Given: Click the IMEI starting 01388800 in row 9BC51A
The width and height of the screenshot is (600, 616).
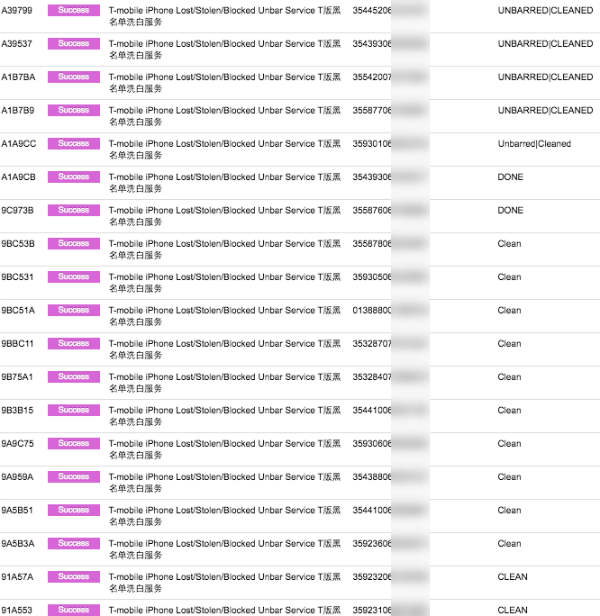Looking at the screenshot, I should click(372, 310).
